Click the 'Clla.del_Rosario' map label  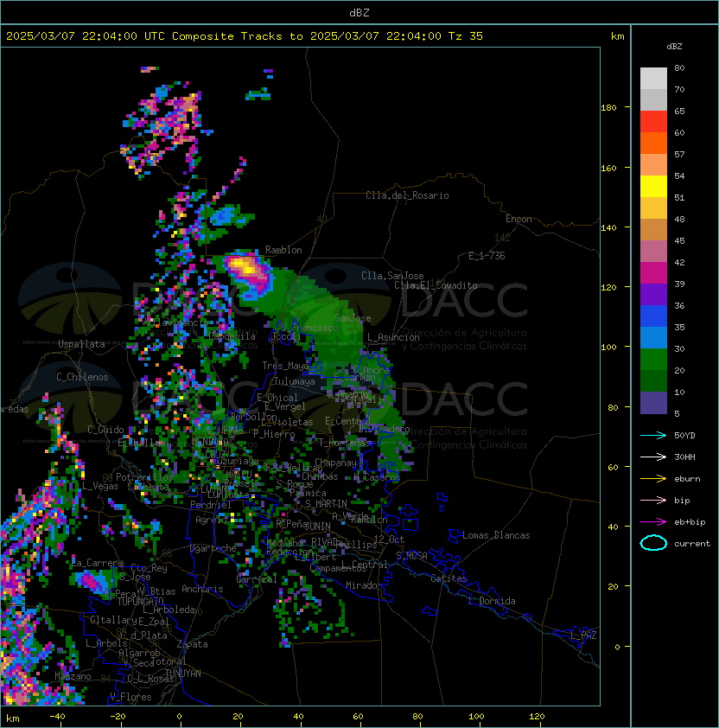(x=407, y=195)
